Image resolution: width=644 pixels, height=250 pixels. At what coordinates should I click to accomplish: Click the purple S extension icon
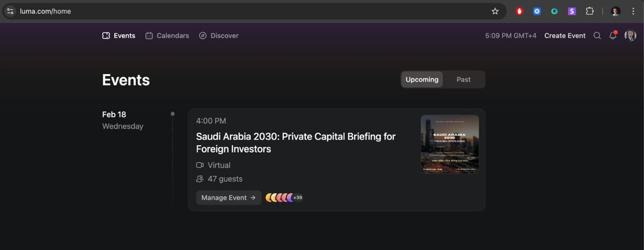[x=572, y=11]
